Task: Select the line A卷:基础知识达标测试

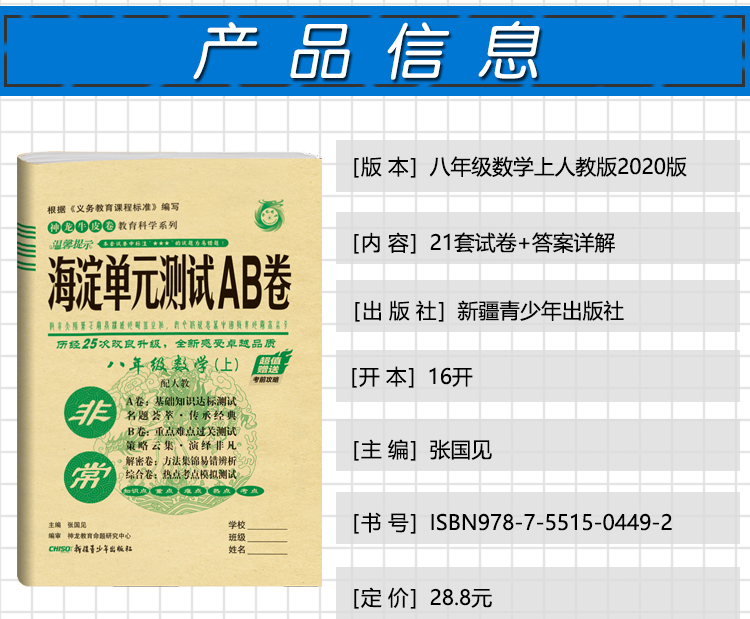Action: click(x=181, y=401)
